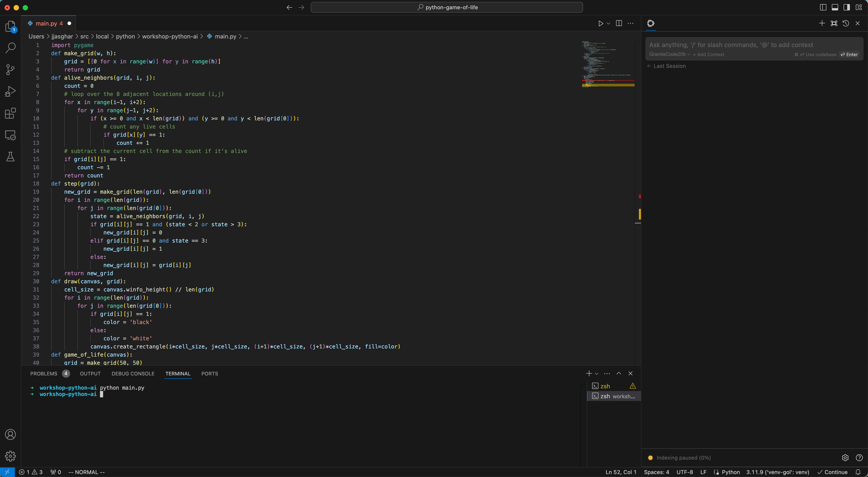
Task: Click jjasghar in the breadcrumb
Action: tap(62, 36)
